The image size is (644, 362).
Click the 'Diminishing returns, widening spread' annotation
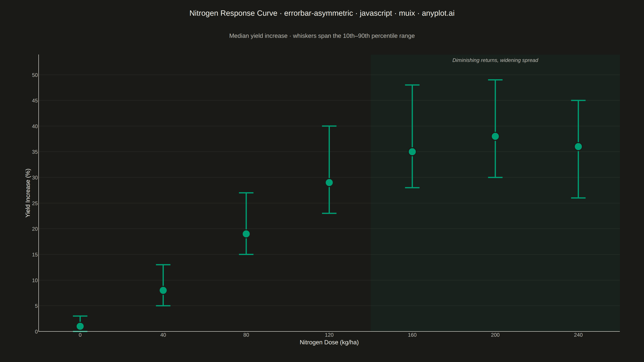click(x=495, y=60)
